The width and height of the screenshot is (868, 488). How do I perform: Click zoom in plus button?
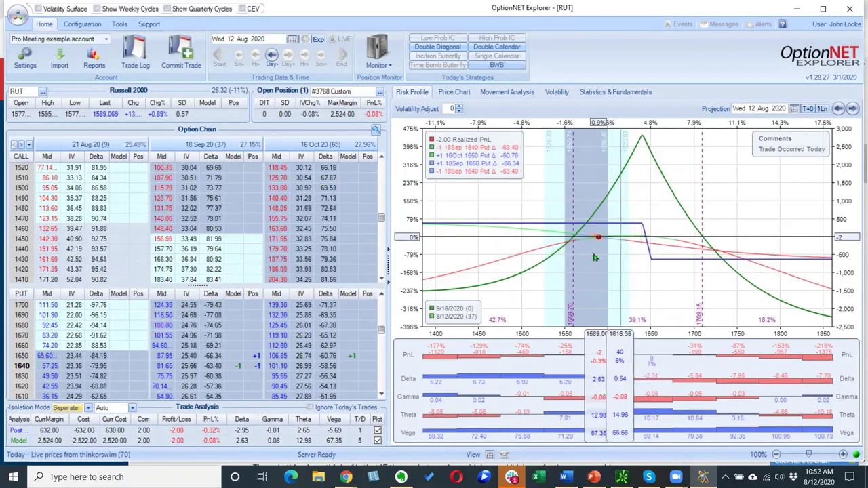pos(843,454)
